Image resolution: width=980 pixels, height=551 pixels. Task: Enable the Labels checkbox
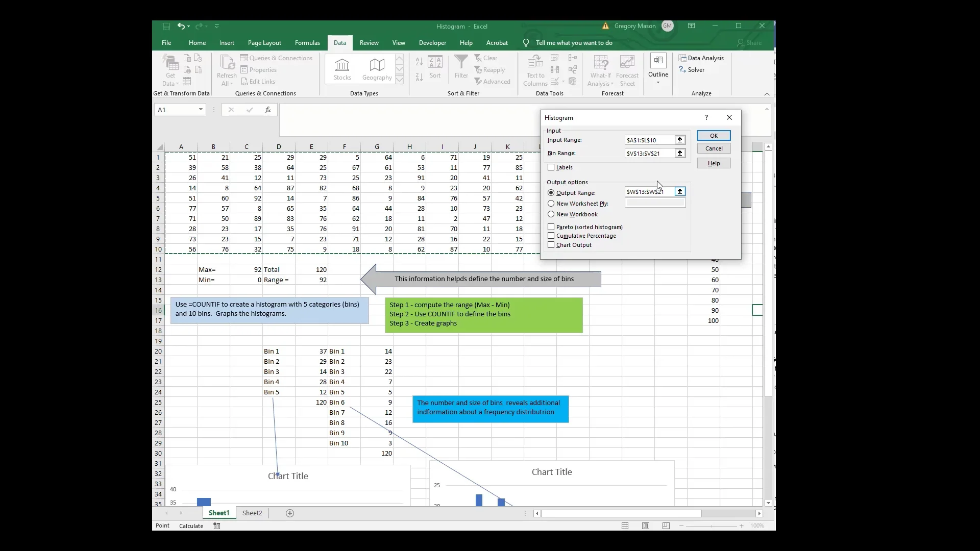(552, 167)
